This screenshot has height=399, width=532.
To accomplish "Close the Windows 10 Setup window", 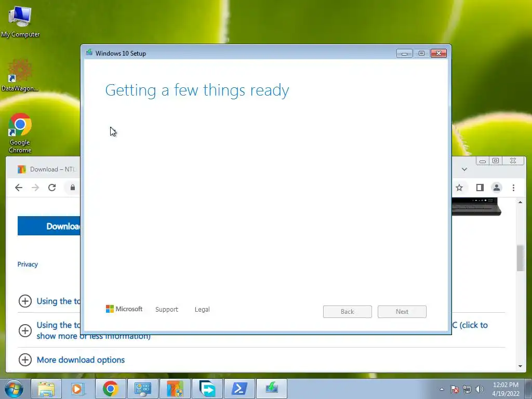I will pyautogui.click(x=438, y=54).
